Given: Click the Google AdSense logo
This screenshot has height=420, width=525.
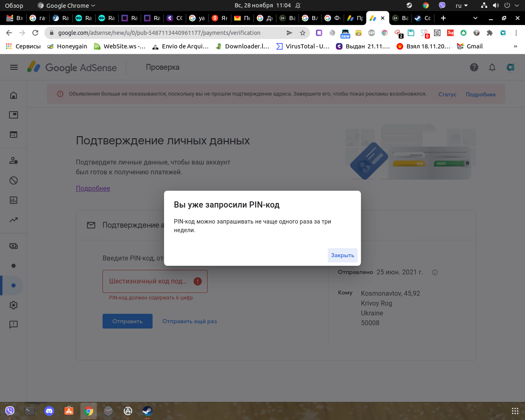Looking at the screenshot, I should [x=72, y=67].
